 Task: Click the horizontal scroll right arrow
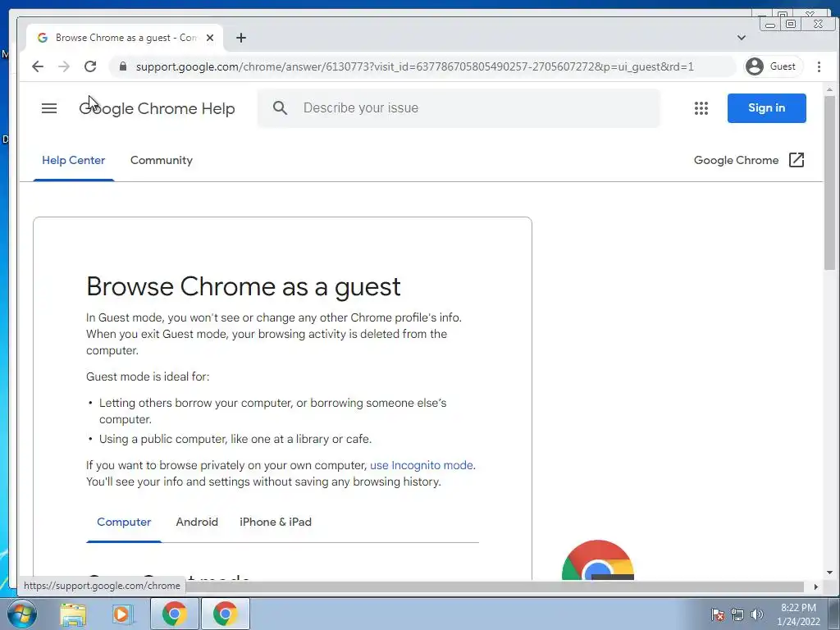coord(816,587)
